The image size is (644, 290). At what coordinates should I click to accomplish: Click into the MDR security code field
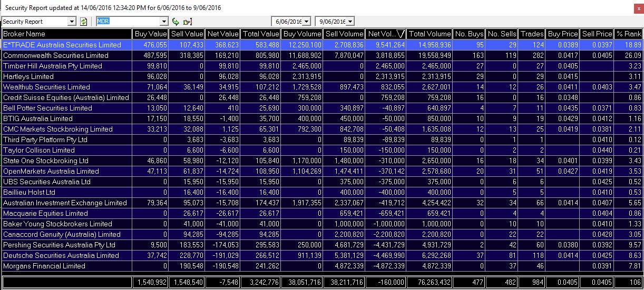tap(128, 22)
